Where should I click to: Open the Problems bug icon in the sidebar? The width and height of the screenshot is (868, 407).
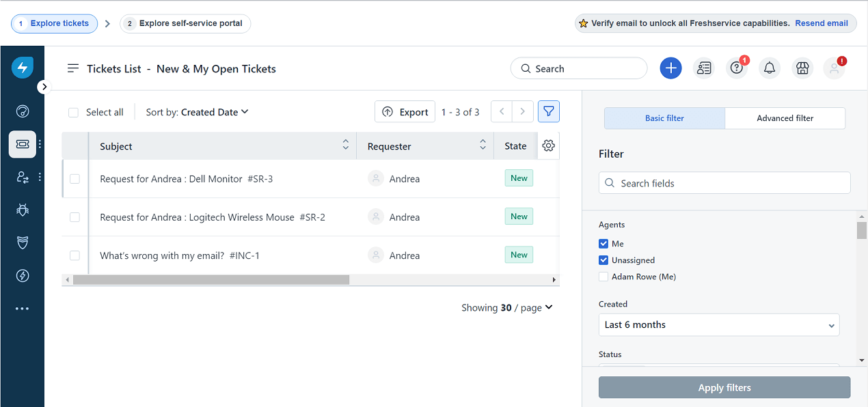coord(23,210)
